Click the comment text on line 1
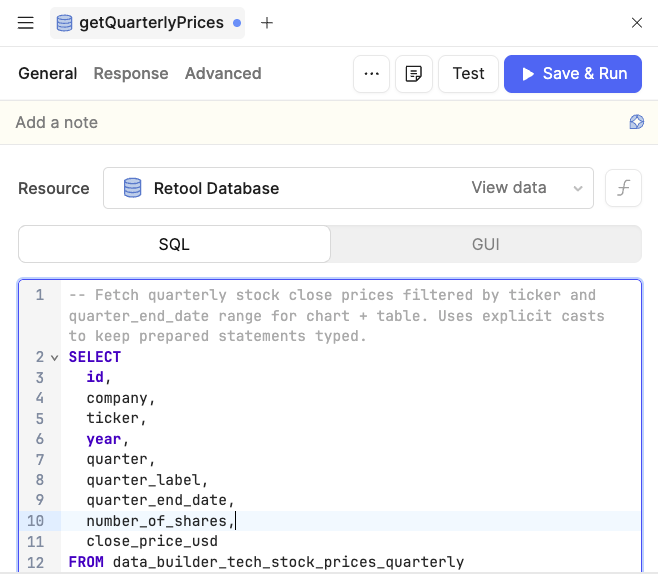This screenshot has width=658, height=586. click(x=337, y=316)
